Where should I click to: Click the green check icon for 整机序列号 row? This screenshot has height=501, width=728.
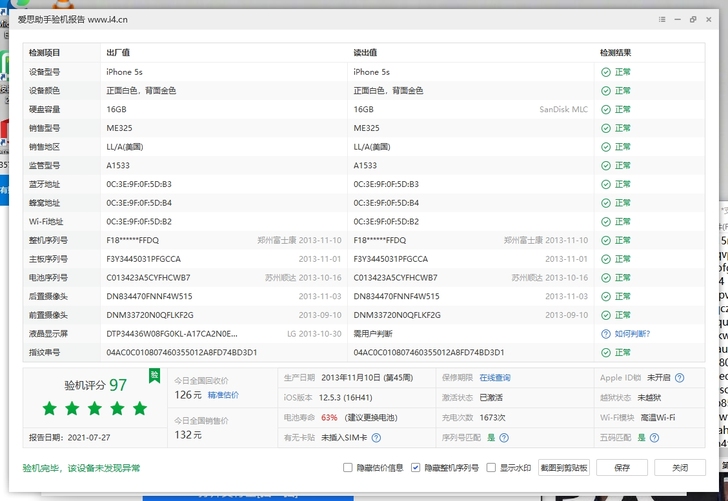pyautogui.click(x=606, y=241)
